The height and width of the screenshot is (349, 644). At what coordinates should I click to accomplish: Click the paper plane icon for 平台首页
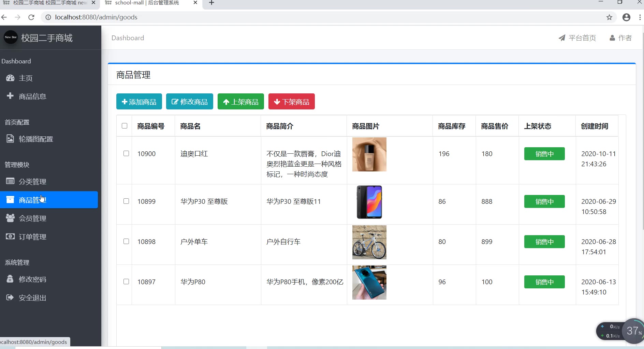[562, 38]
